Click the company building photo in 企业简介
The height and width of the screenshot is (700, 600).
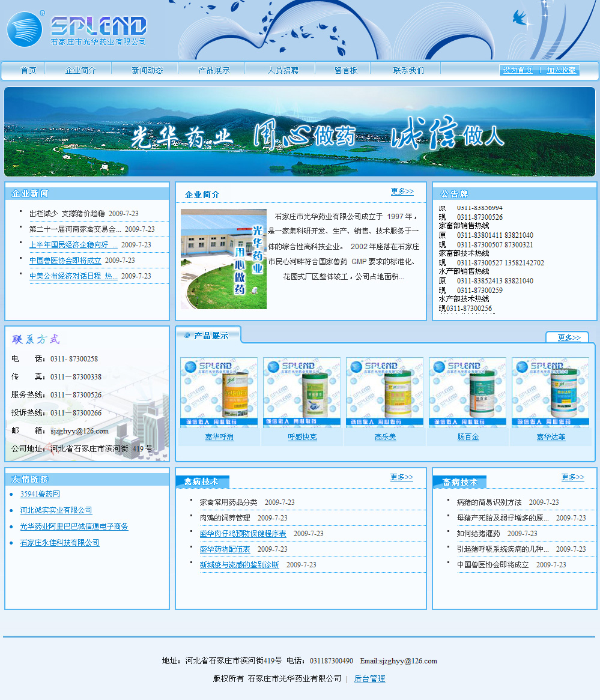point(223,259)
